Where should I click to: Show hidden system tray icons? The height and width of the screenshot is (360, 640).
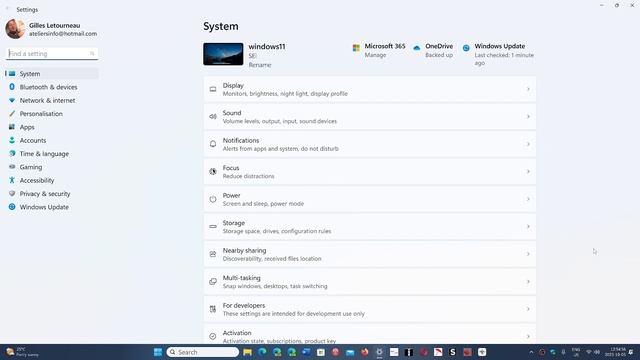click(531, 352)
